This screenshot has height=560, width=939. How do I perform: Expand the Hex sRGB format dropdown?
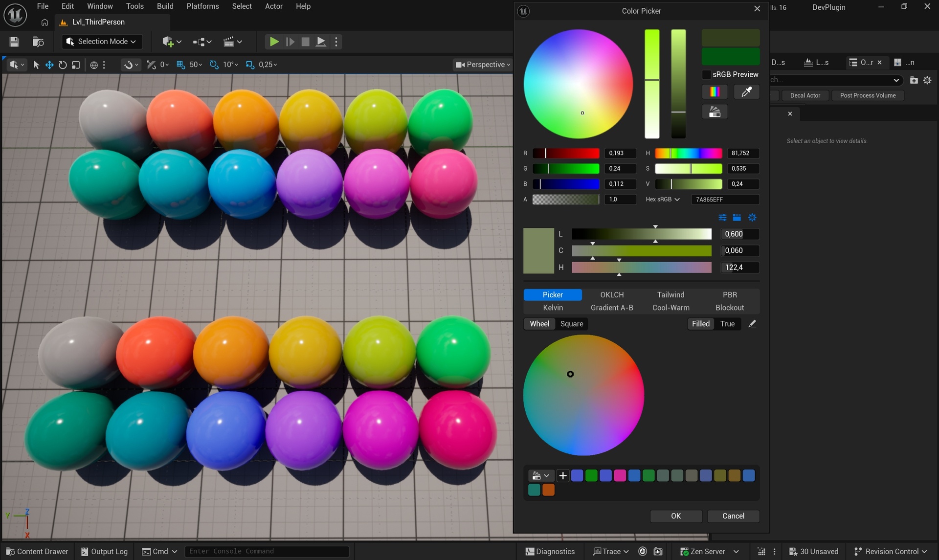(662, 200)
